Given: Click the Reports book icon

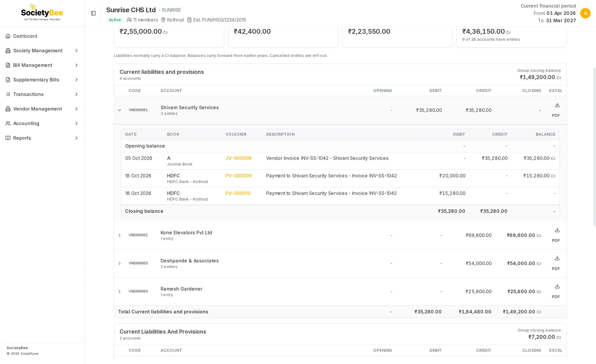Looking at the screenshot, I should (x=8, y=138).
